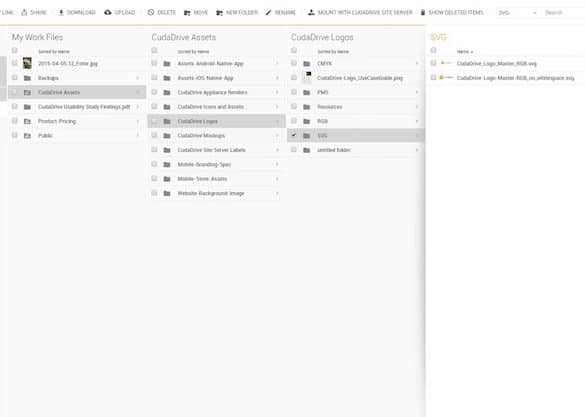Sort by Name header in SVG column

(x=465, y=51)
